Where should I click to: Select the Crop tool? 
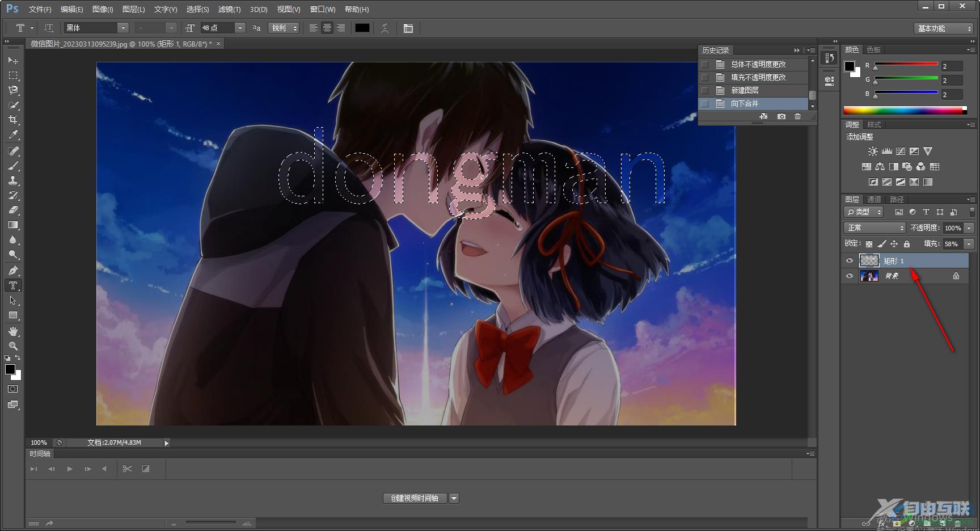pos(13,120)
